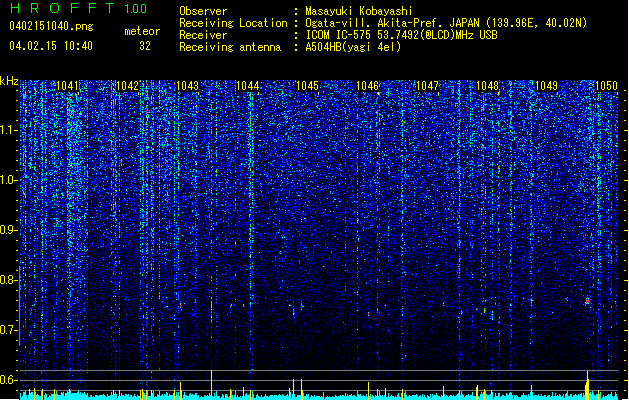Click the 1041 time marker
629x400 pixels.
click(68, 86)
